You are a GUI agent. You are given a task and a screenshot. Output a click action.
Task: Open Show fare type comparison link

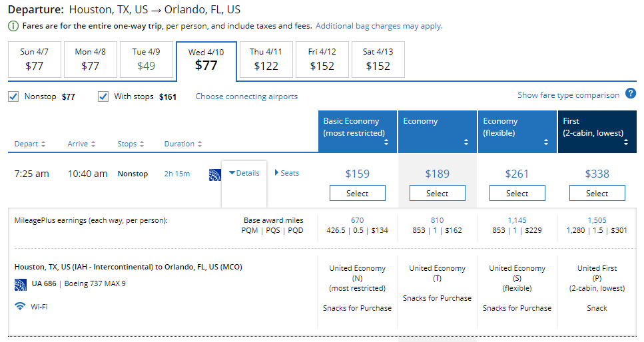click(568, 95)
